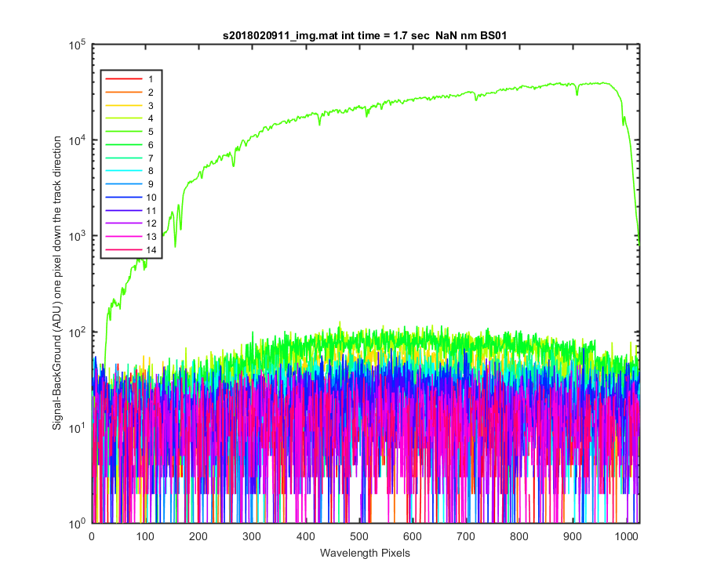
Task: Pick the line sample for legend entry 11
Action: [x=124, y=211]
